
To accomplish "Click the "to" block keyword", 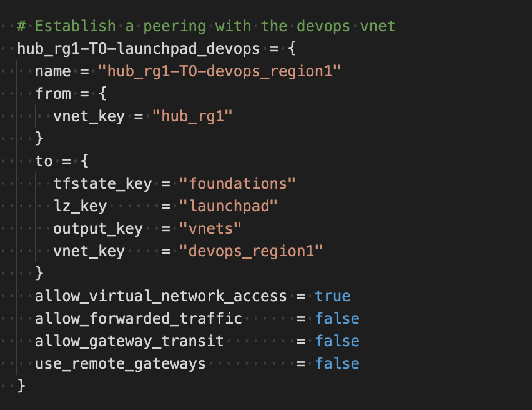I will 44,161.
